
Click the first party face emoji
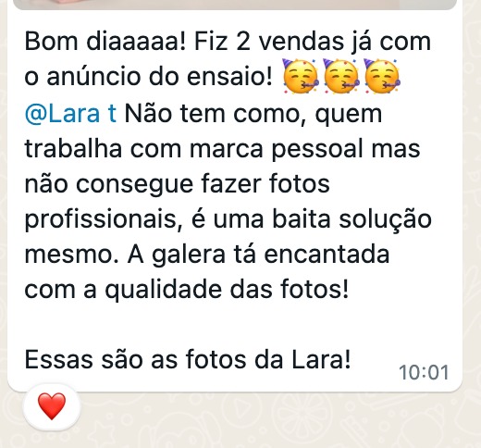coord(301,77)
